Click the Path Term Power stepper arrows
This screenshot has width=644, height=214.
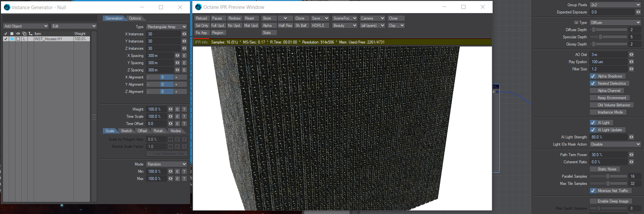pyautogui.click(x=631, y=155)
